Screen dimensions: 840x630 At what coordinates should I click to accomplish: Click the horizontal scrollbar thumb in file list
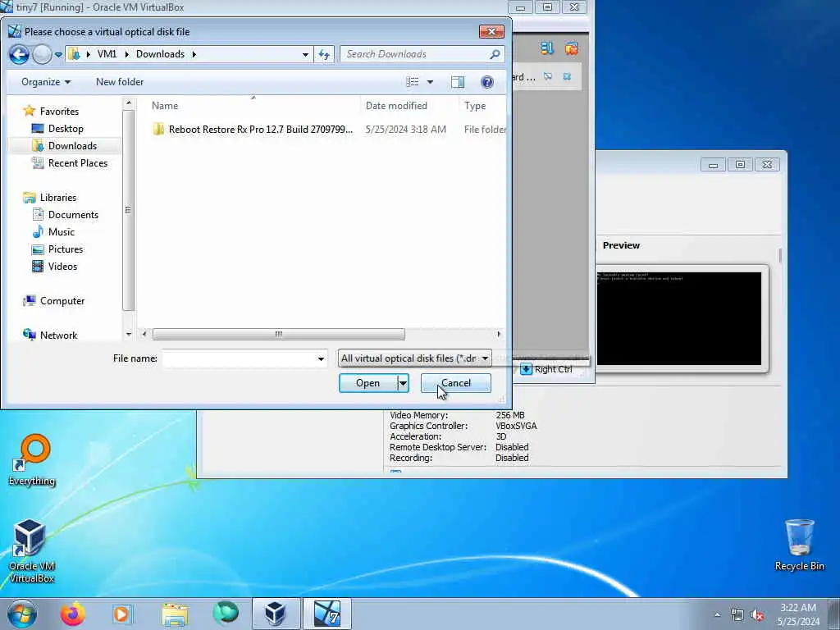(x=279, y=335)
